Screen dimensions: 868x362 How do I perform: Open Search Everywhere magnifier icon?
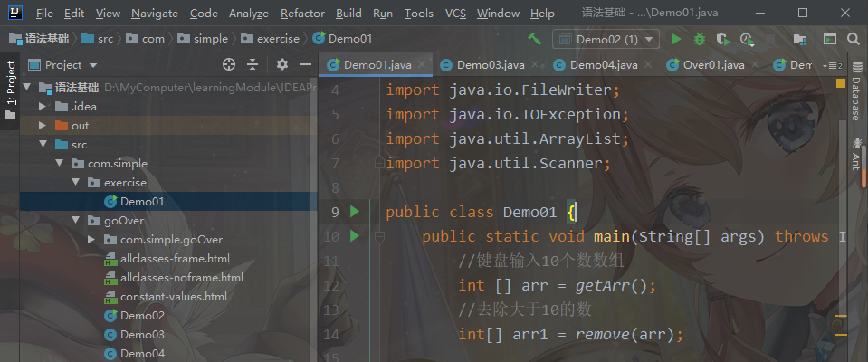853,39
